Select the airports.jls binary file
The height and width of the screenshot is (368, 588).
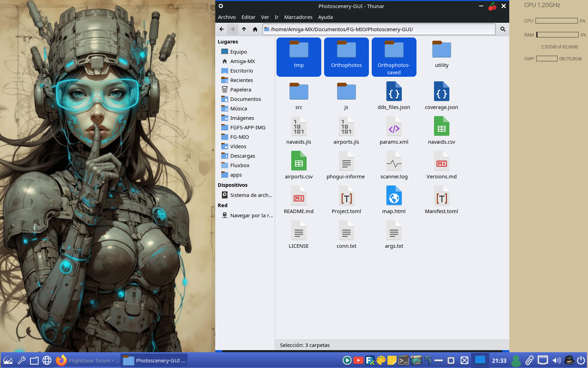346,130
